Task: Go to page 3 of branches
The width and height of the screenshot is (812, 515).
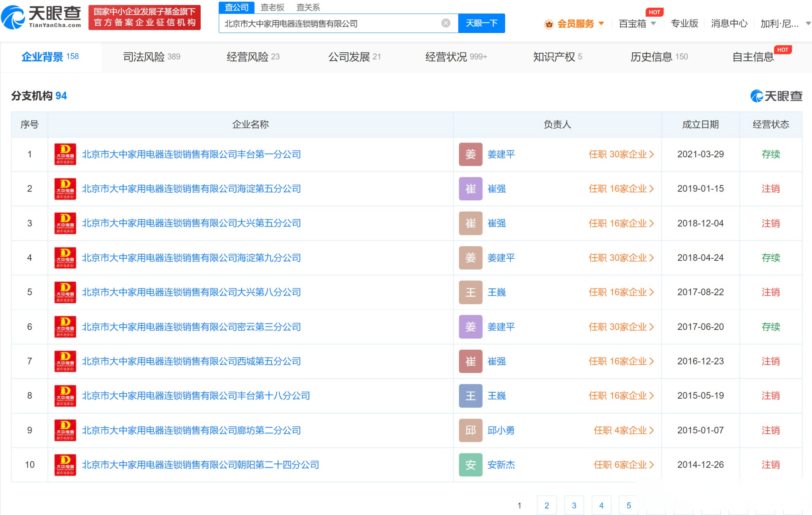Action: [574, 505]
